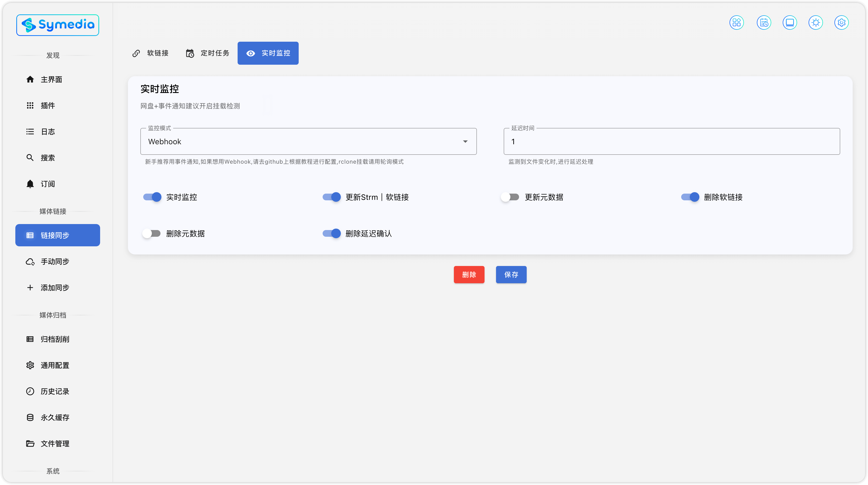Click the list icon beside 日志
This screenshot has height=485, width=868.
[30, 132]
